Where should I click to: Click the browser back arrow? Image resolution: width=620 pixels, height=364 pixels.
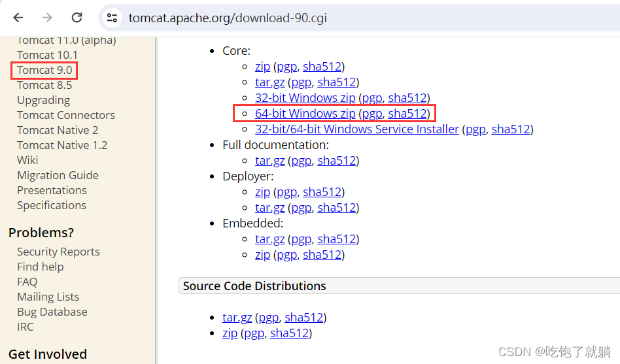point(18,18)
